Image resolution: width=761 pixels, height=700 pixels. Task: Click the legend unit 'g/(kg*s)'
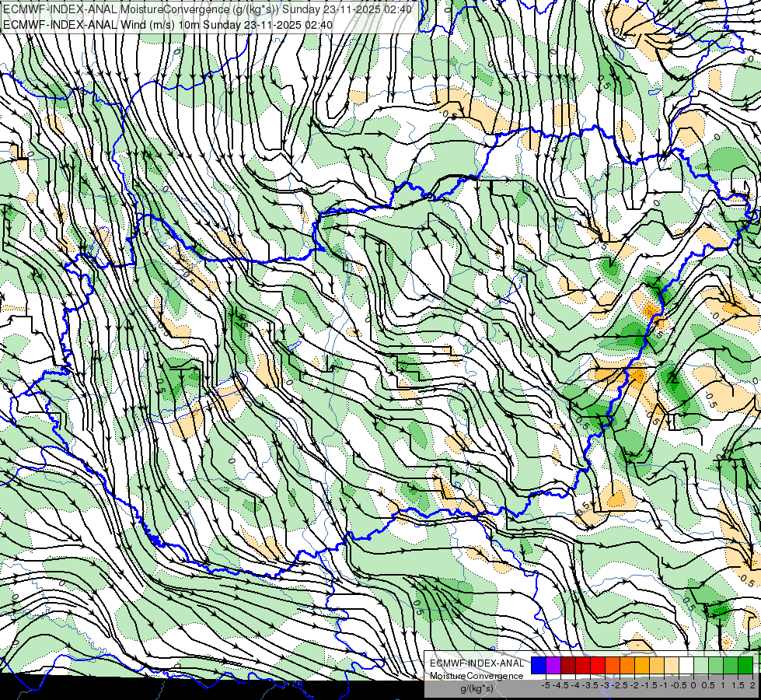(x=476, y=688)
